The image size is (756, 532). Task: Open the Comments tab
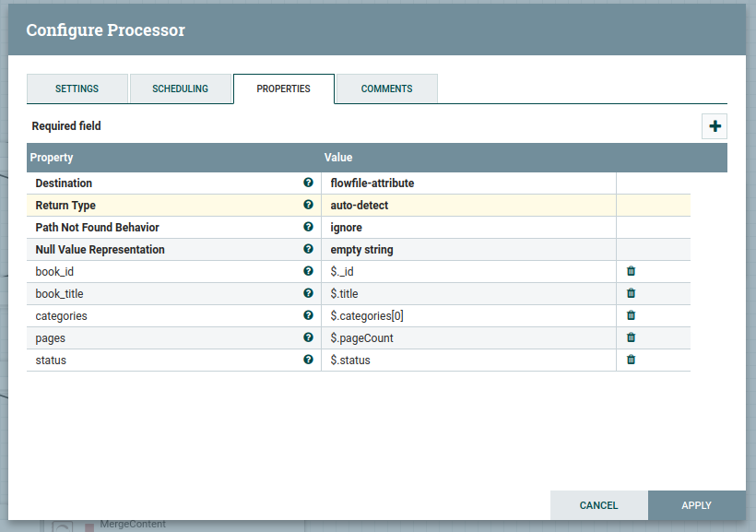pos(386,89)
